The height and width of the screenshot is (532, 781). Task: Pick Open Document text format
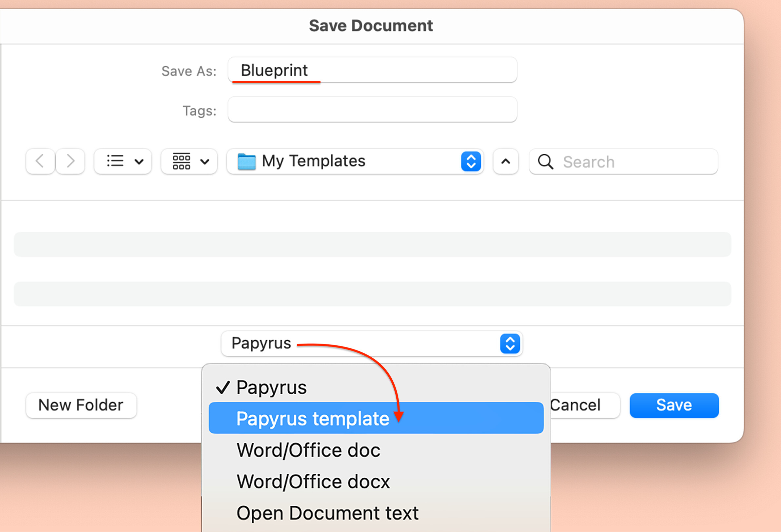point(327,513)
